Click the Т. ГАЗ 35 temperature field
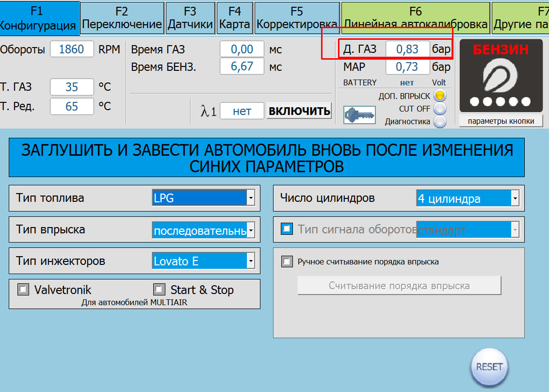 [x=72, y=87]
